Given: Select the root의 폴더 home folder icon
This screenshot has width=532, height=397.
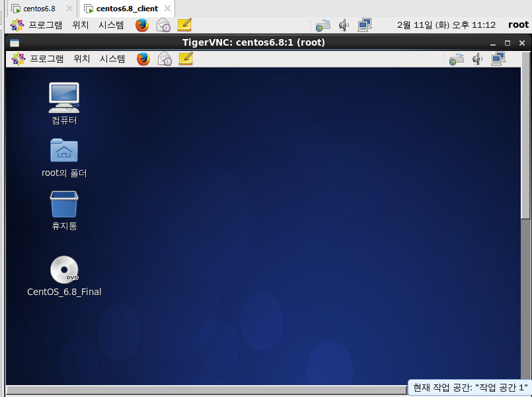Looking at the screenshot, I should point(64,158).
